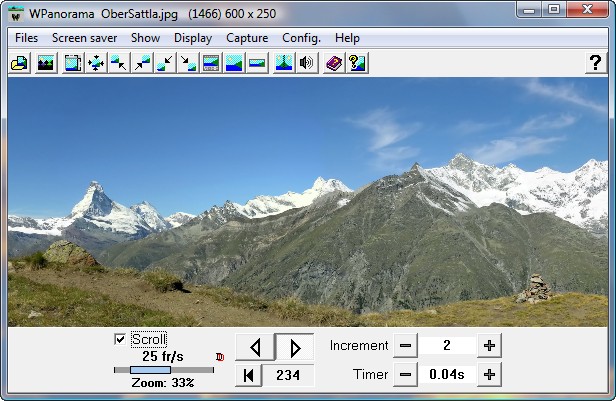The height and width of the screenshot is (401, 616).
Task: Click the mountain panorama image
Action: [308, 202]
